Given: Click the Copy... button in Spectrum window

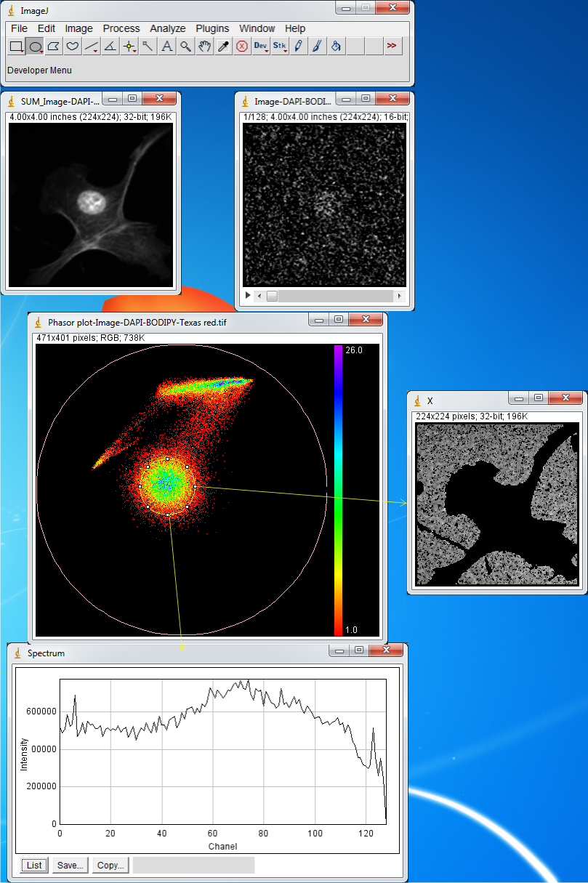Looking at the screenshot, I should click(111, 865).
